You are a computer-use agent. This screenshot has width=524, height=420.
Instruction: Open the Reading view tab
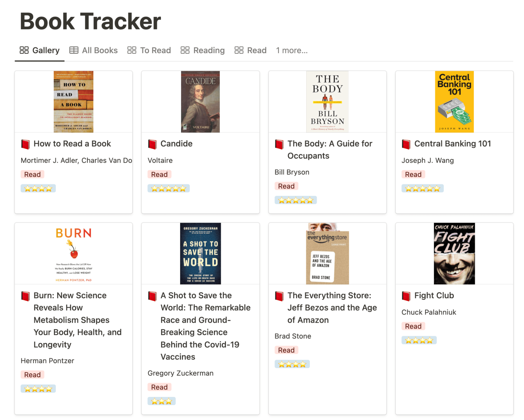tap(203, 50)
